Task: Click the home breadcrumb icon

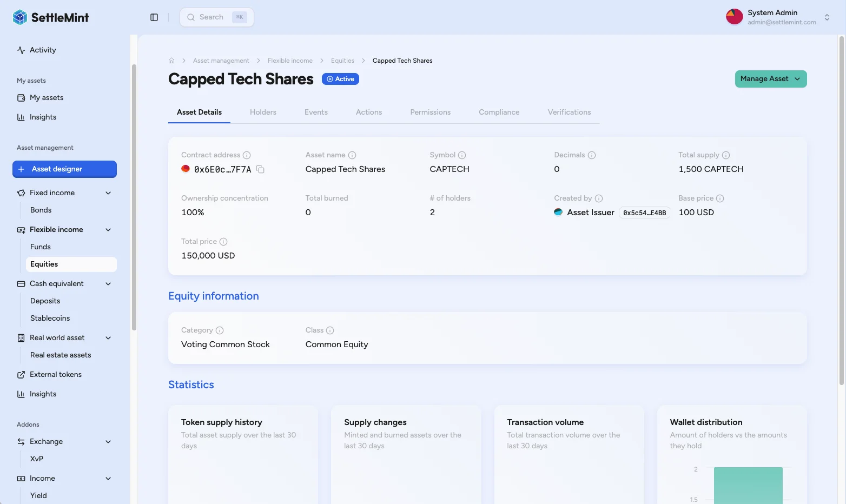Action: [x=171, y=61]
